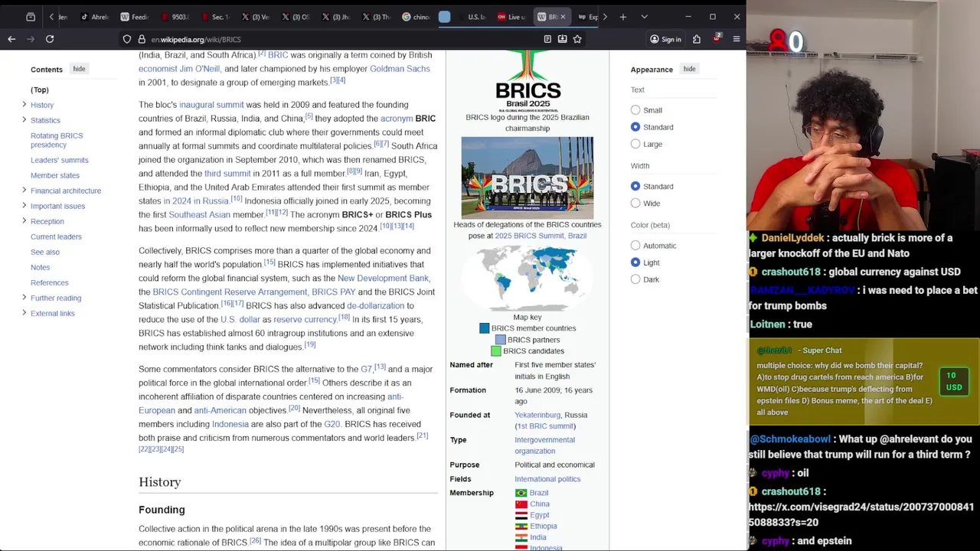Click the Ethiopia flag icon in Membership

click(521, 527)
